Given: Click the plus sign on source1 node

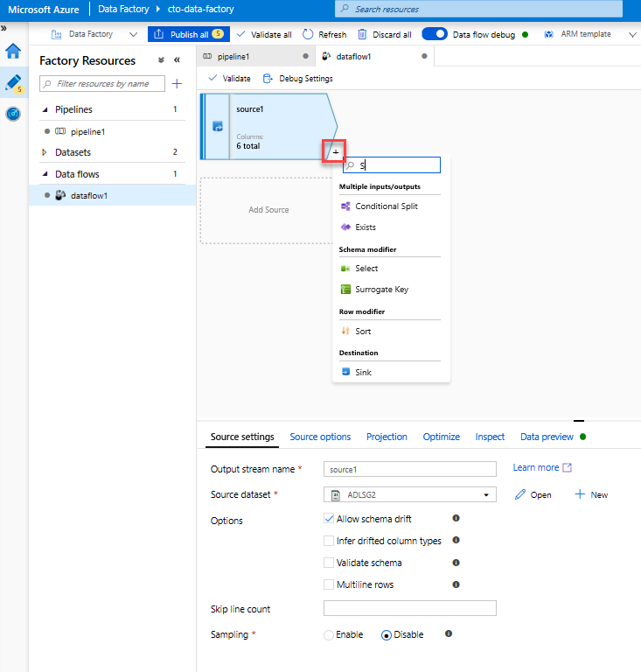Looking at the screenshot, I should click(x=336, y=152).
